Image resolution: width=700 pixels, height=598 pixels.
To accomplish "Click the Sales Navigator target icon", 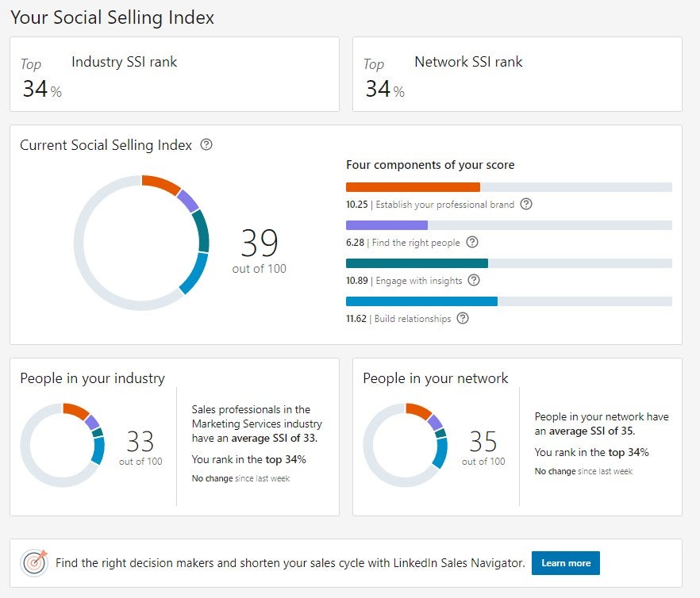I will 34,563.
